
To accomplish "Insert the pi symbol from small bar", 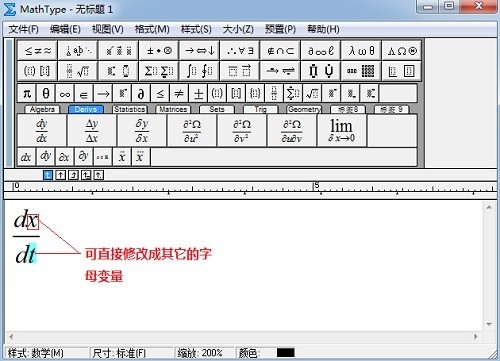I will [x=27, y=94].
